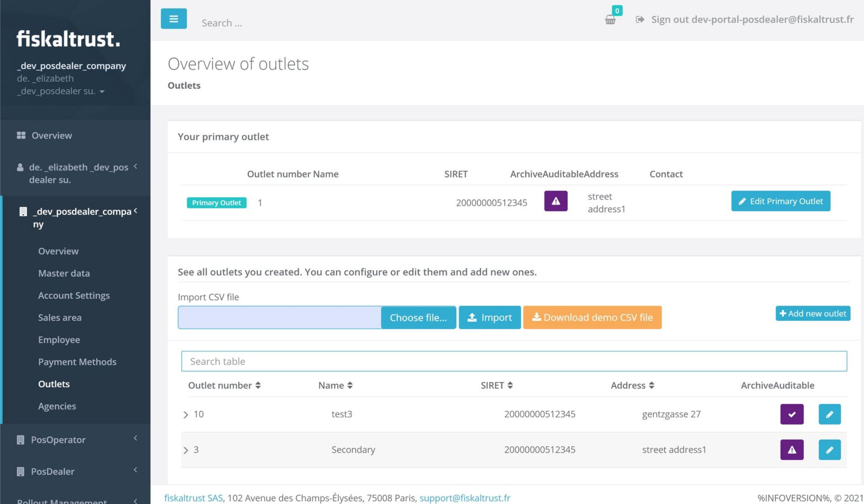Edit the test3 outlet with pencil icon
Viewport: 864px width, 504px height.
click(x=829, y=414)
